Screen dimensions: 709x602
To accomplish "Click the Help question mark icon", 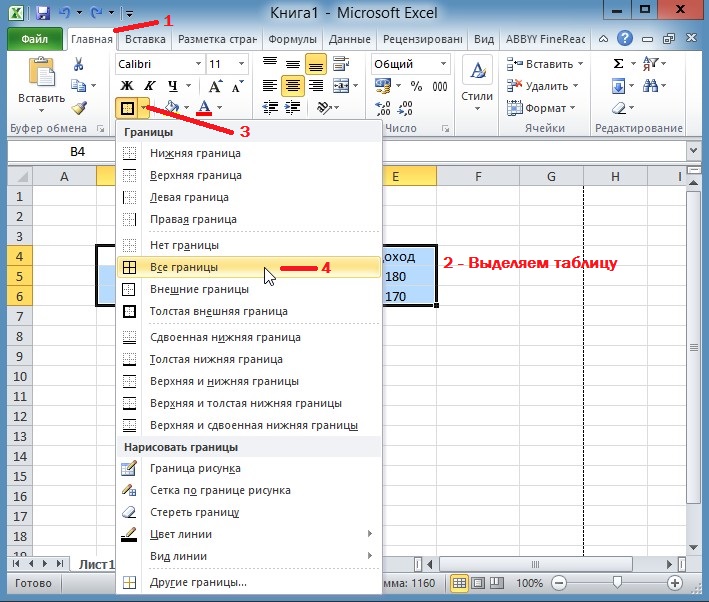I will pyautogui.click(x=624, y=38).
